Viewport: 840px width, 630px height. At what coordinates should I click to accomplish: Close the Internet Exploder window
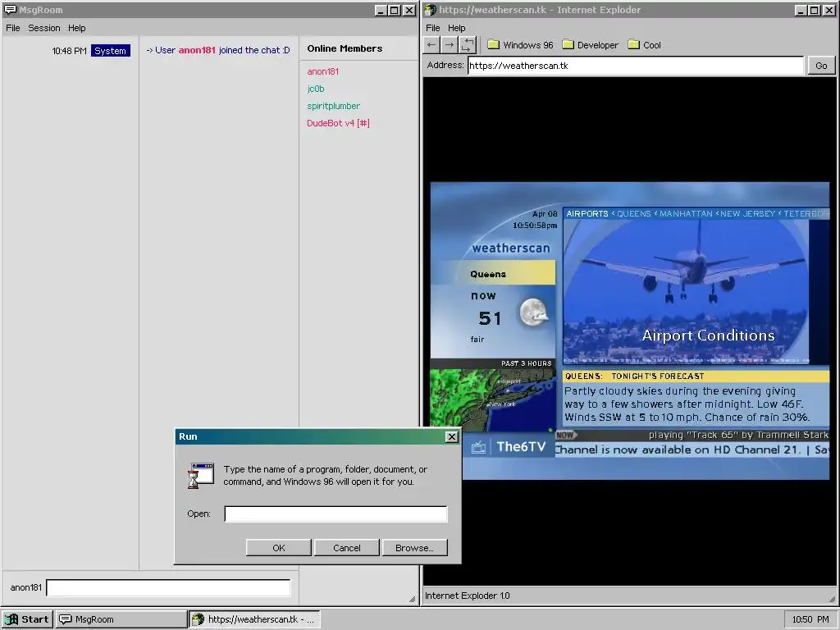[829, 10]
